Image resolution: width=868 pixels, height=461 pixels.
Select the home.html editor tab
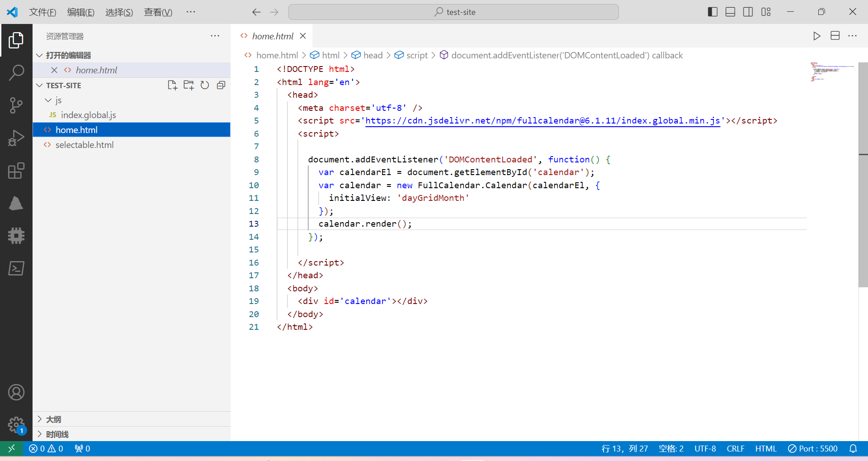click(272, 36)
